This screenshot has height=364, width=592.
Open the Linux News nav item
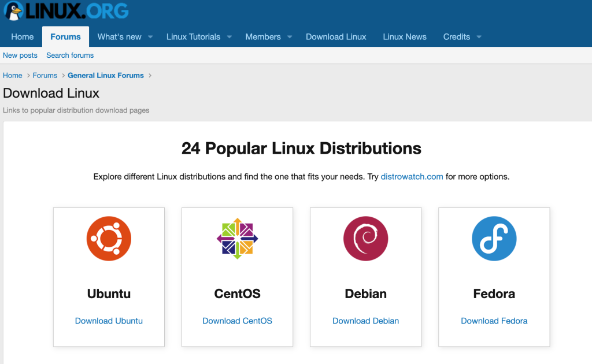[x=404, y=36]
